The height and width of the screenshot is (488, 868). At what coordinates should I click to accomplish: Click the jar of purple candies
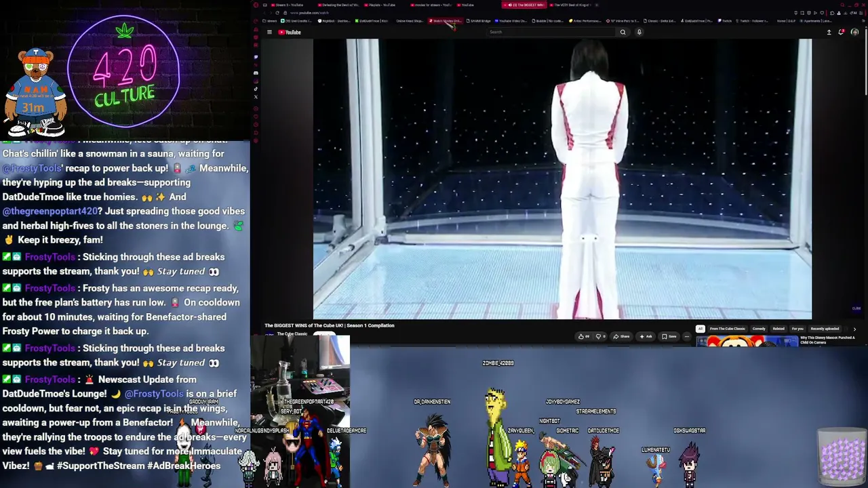[x=842, y=456]
